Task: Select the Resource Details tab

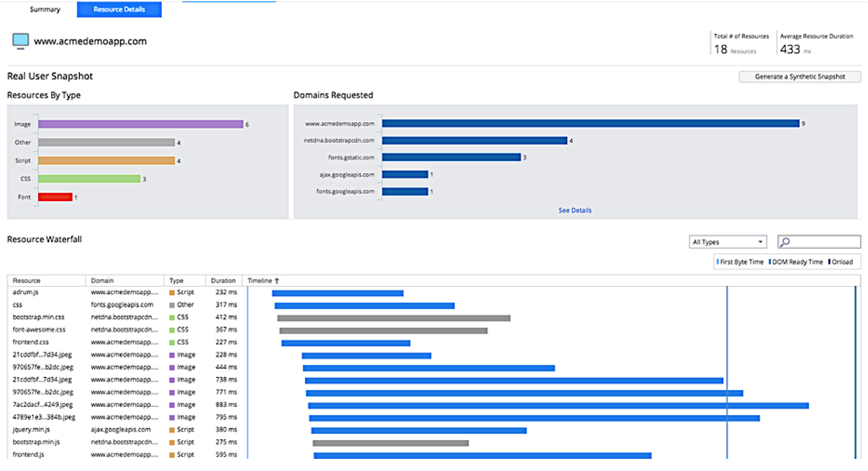Action: 119,9
